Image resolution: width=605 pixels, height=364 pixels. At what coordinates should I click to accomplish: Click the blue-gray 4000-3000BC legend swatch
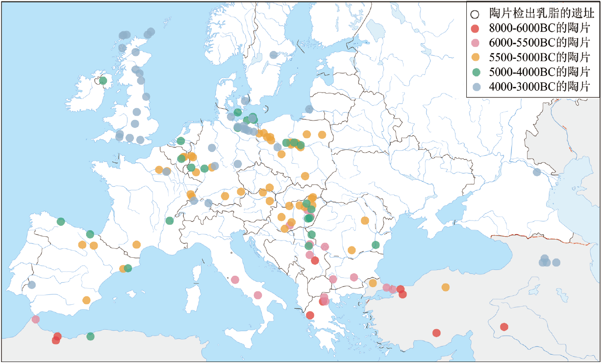pos(476,87)
